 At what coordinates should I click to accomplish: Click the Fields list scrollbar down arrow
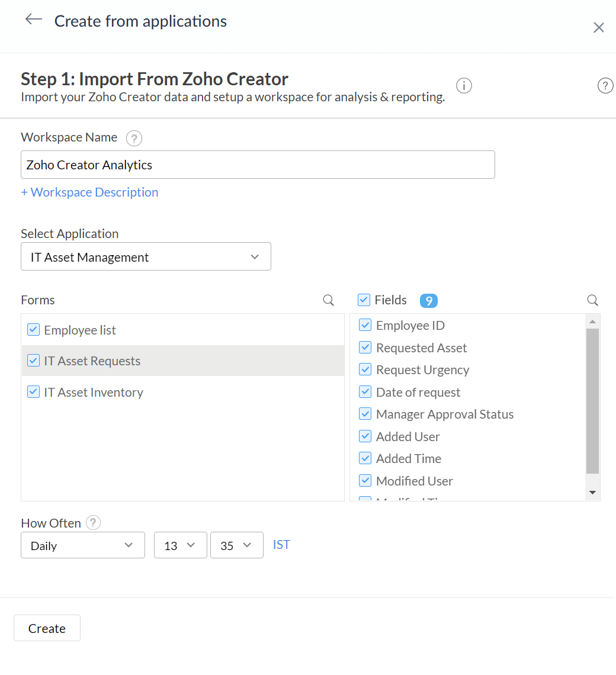(592, 493)
